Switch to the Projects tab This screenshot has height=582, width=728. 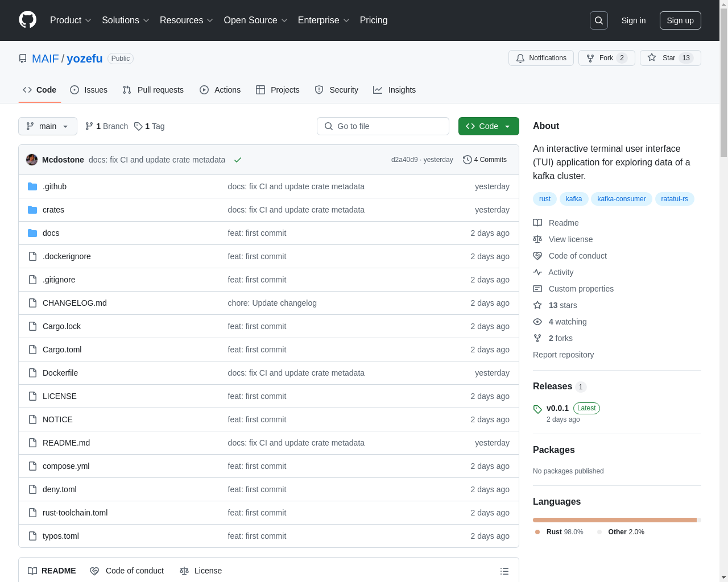[278, 90]
